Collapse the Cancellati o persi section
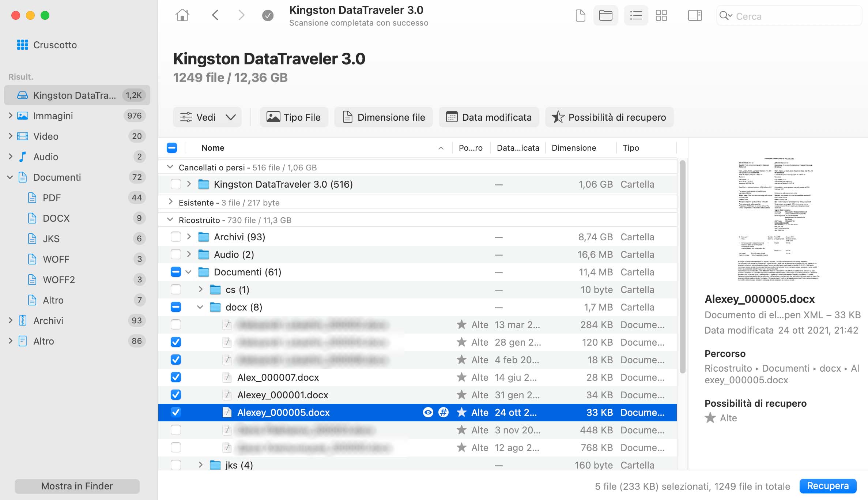This screenshot has width=868, height=500. (x=170, y=167)
